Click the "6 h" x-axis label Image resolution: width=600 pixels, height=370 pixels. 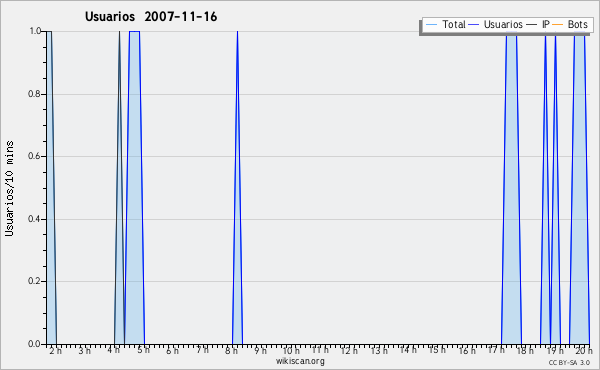point(173,350)
